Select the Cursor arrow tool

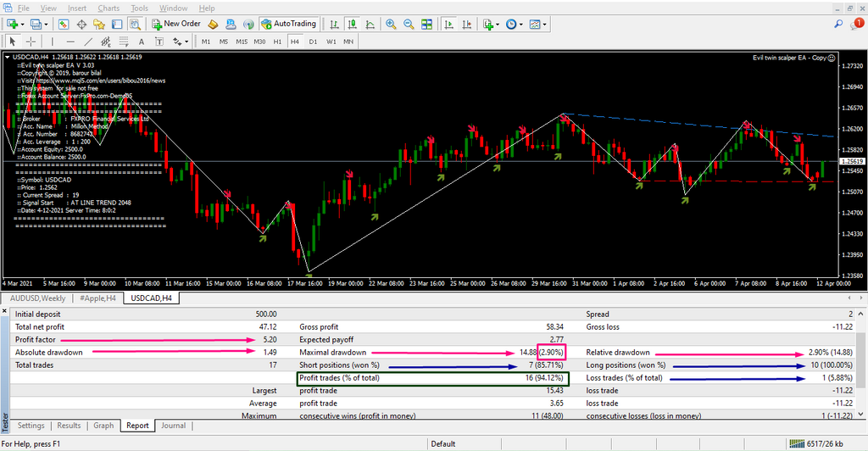[13, 42]
